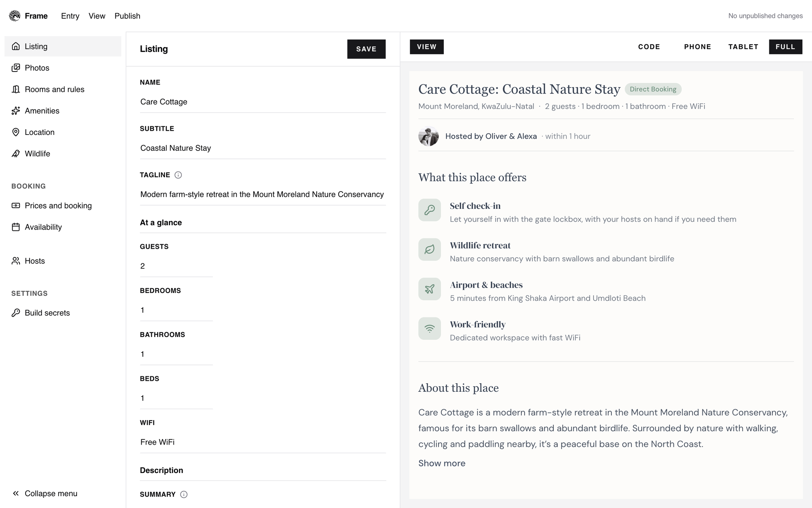812x508 pixels.
Task: Select the Photos gallery icon
Action: (x=16, y=68)
